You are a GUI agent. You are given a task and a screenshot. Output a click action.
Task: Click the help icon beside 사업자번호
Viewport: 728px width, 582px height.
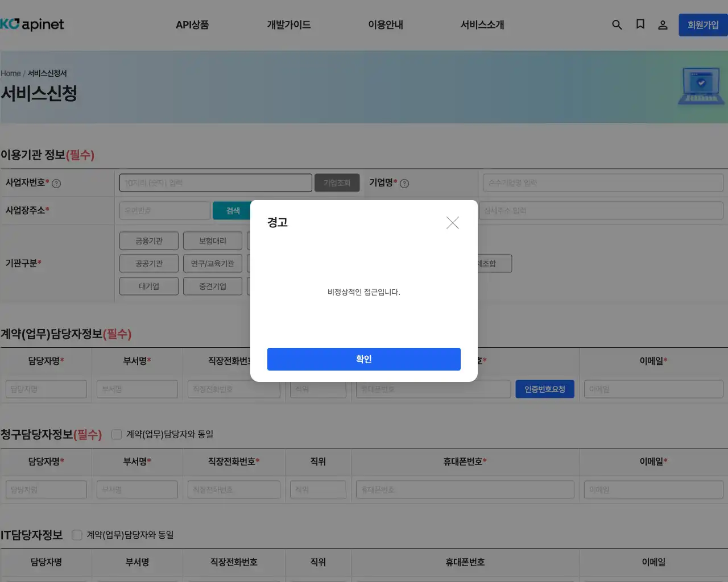pyautogui.click(x=57, y=183)
